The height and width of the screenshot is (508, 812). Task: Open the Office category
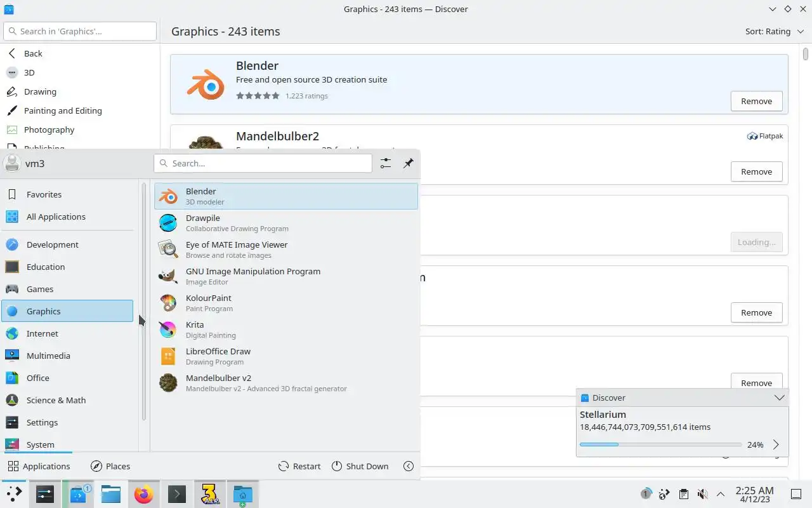(67, 378)
